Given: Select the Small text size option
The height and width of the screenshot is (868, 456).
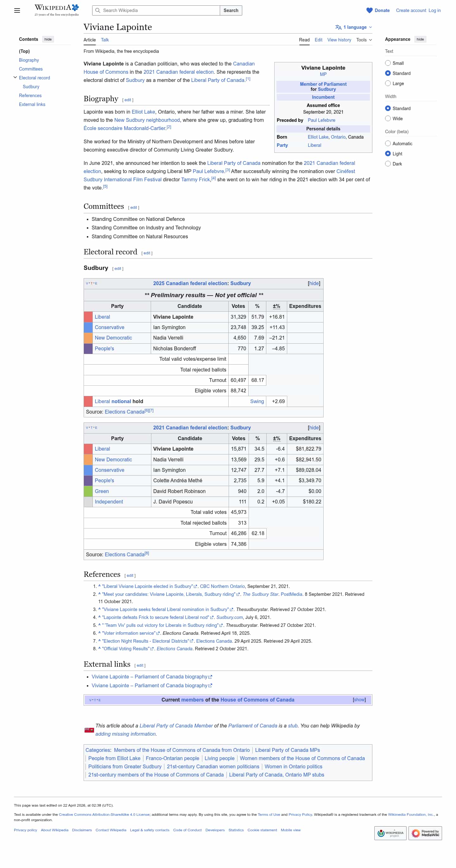Looking at the screenshot, I should coord(388,63).
